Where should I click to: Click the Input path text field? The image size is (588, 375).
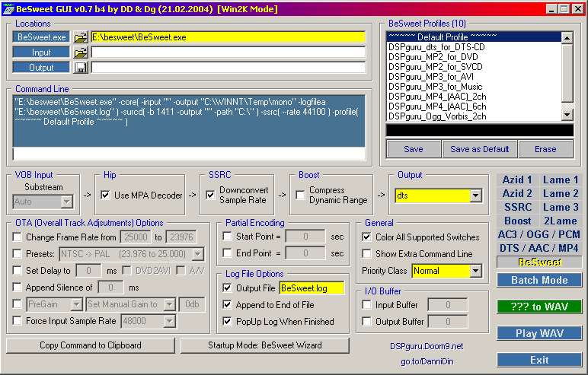228,52
